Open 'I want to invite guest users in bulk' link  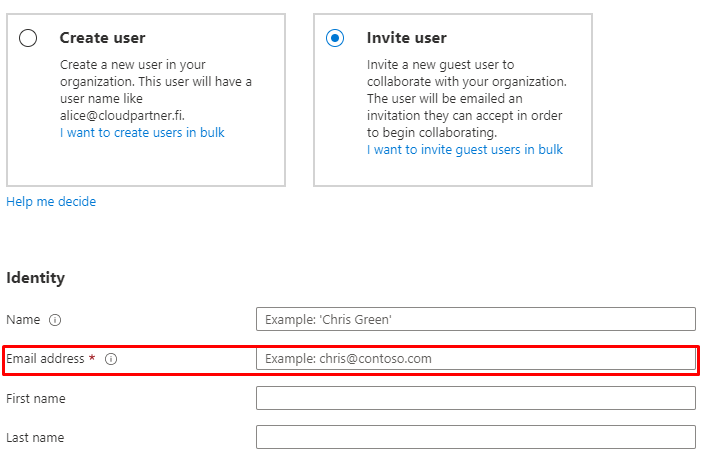point(464,149)
